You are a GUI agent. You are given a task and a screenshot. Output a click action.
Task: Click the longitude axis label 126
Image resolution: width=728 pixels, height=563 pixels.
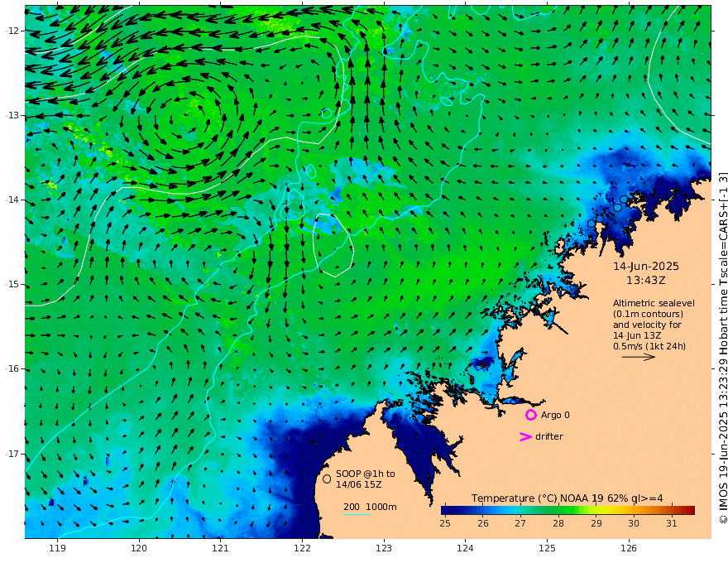click(629, 548)
